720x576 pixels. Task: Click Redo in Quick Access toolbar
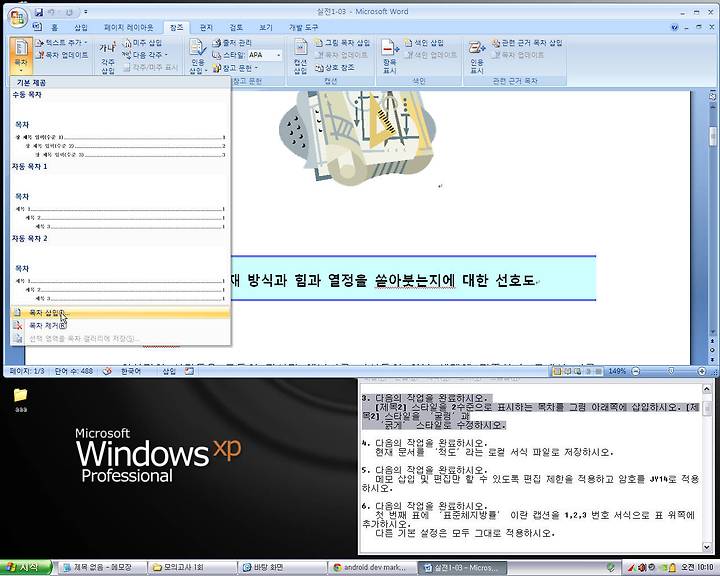coord(69,12)
